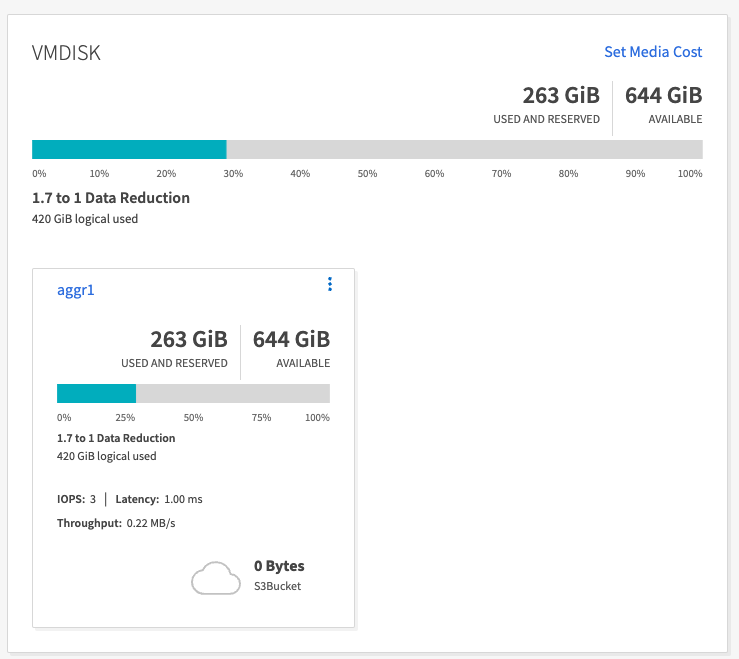Open the aggr1 aggregate link
This screenshot has height=659, width=739.
tap(75, 290)
